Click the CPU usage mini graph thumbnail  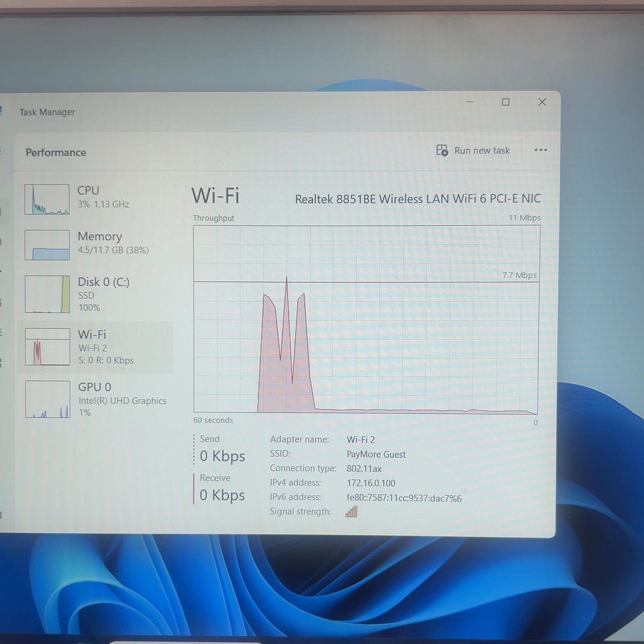tap(47, 199)
